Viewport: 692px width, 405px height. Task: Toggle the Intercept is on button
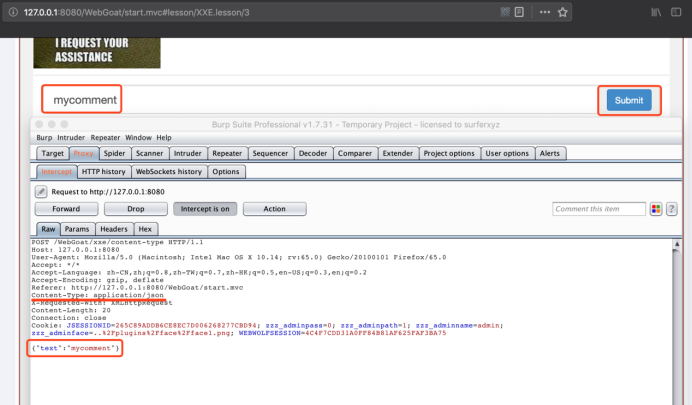205,209
